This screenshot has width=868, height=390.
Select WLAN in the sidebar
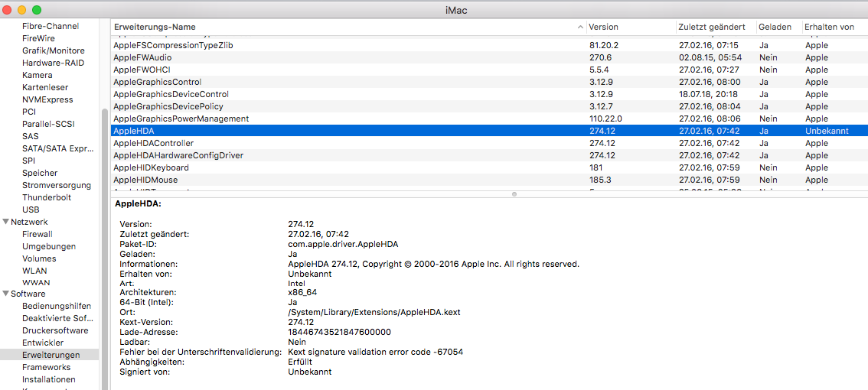(x=34, y=271)
